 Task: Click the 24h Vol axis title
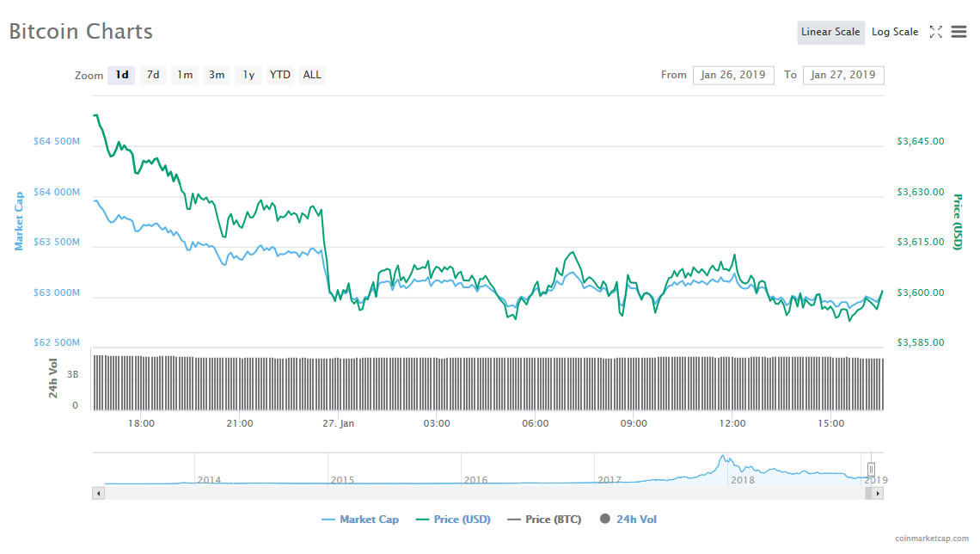coord(53,379)
